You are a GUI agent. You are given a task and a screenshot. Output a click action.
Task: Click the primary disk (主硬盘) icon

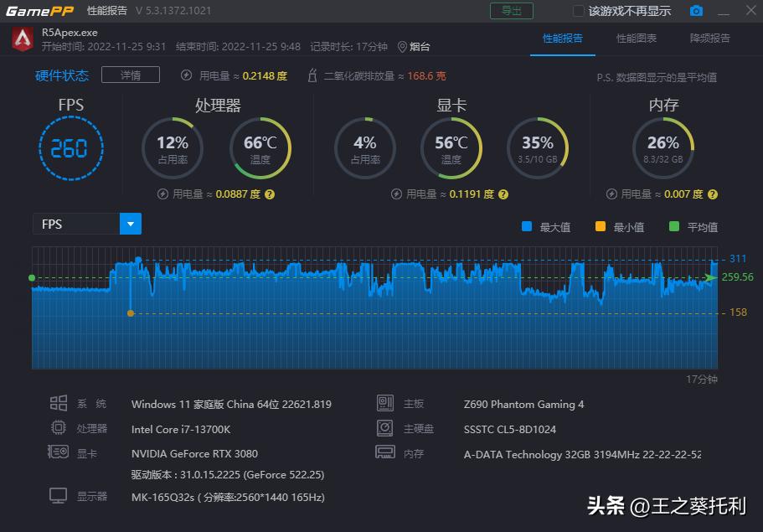[x=384, y=429]
